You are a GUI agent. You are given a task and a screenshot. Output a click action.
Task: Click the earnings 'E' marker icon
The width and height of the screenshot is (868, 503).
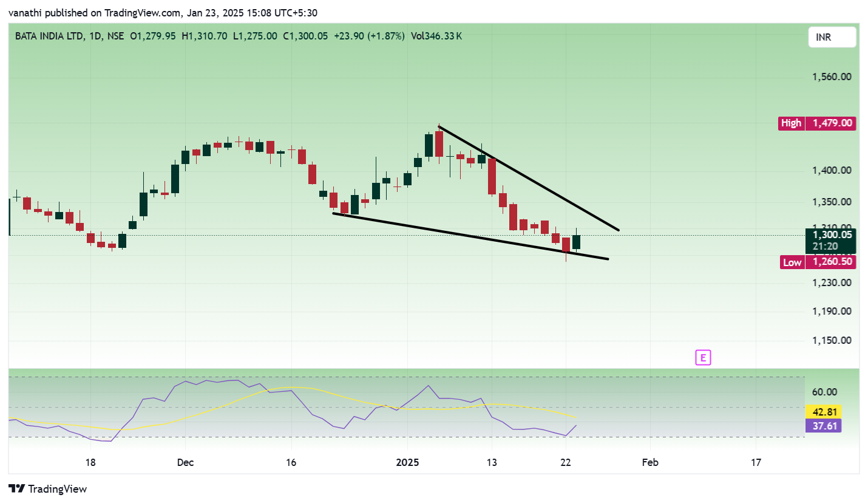pos(703,357)
